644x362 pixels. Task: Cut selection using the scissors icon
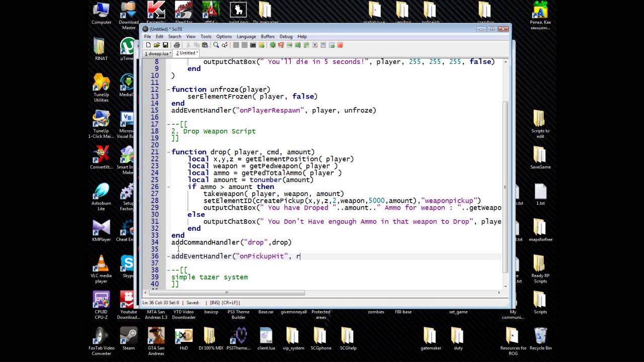(x=188, y=45)
